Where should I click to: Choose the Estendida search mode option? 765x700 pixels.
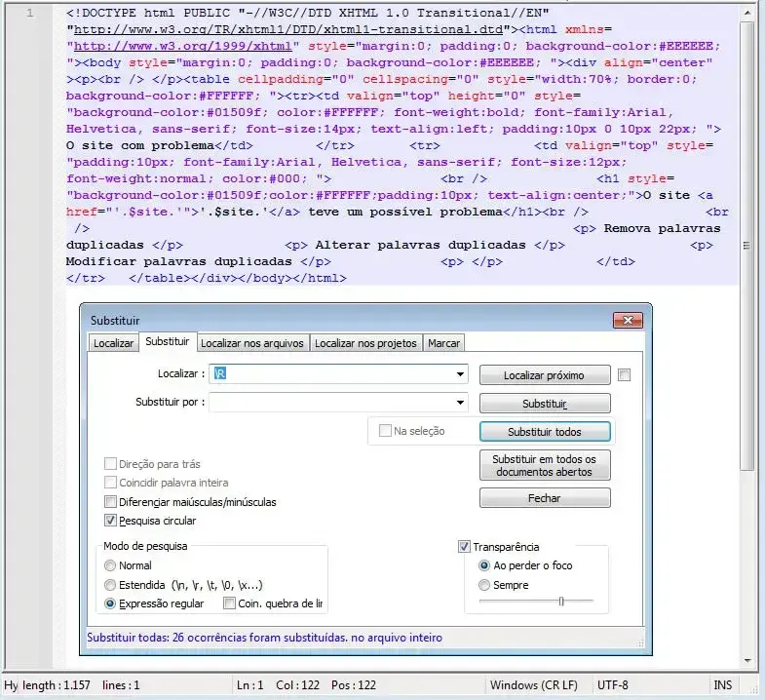(110, 585)
